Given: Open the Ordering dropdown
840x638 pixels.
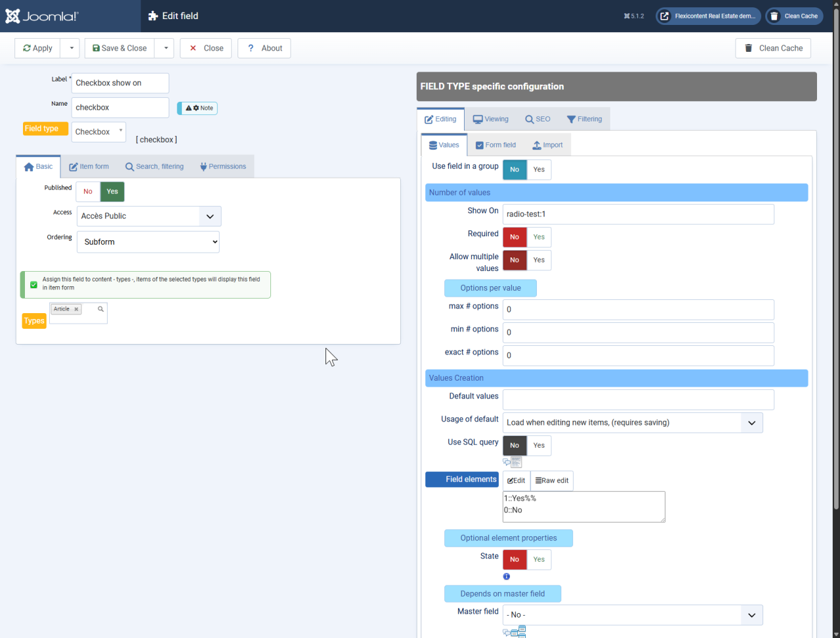Looking at the screenshot, I should [x=148, y=242].
